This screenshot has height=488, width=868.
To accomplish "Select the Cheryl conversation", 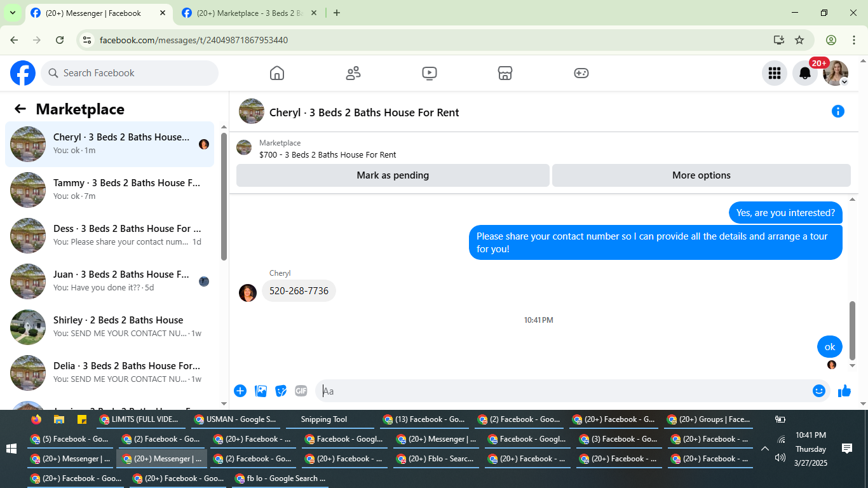I will click(109, 144).
